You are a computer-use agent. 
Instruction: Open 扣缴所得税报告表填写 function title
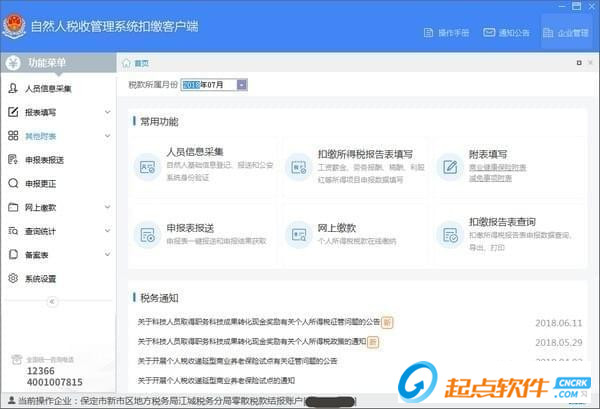coord(365,154)
